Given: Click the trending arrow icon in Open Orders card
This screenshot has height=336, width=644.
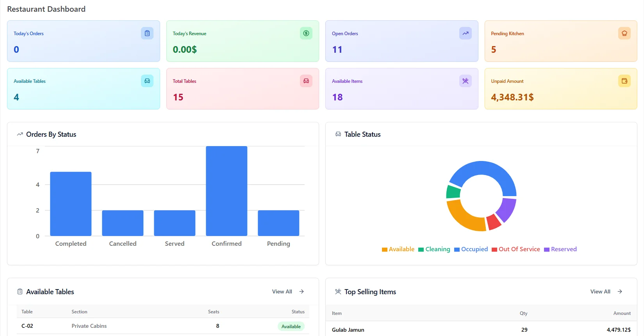Looking at the screenshot, I should (x=466, y=33).
